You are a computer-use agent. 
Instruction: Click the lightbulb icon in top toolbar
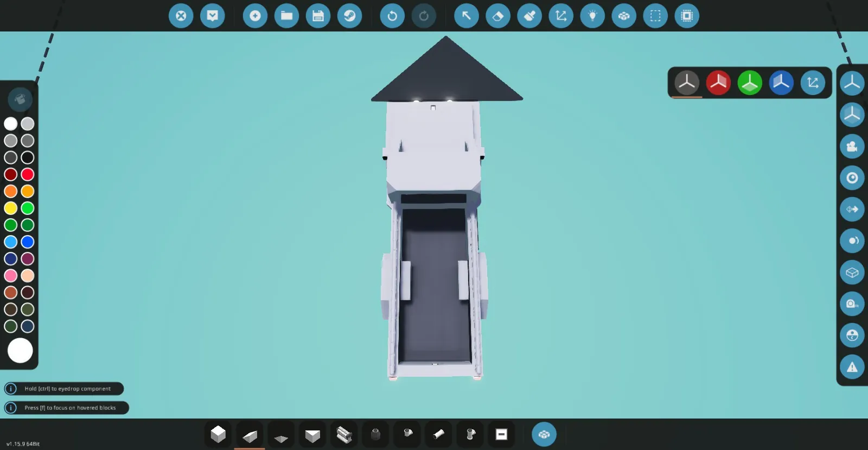pos(592,16)
